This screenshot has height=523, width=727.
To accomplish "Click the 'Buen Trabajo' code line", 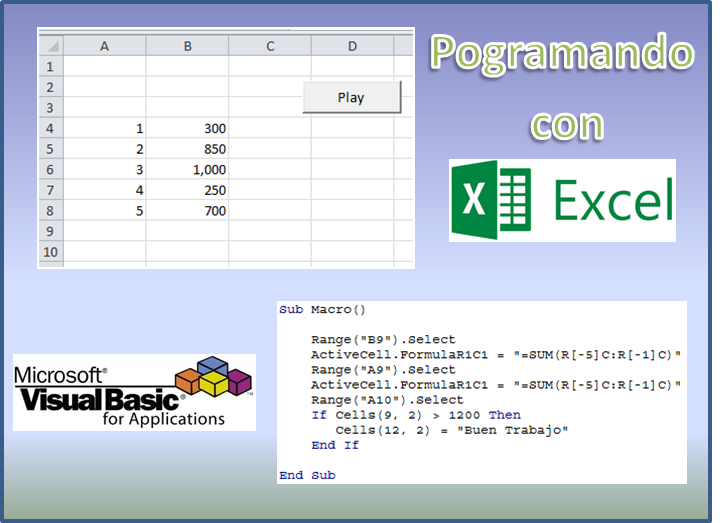I will click(x=452, y=430).
